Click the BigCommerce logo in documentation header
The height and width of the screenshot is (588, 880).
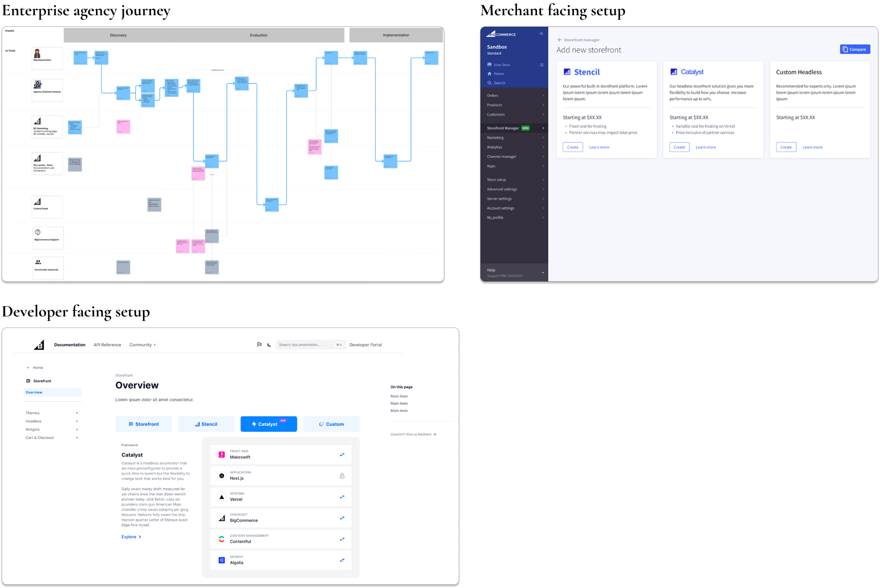pos(39,345)
